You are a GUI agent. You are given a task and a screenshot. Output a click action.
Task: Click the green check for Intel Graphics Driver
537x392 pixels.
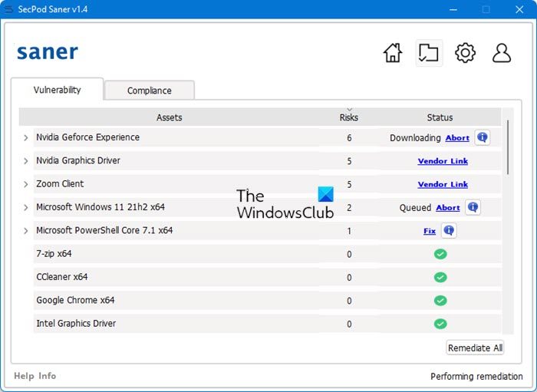click(x=440, y=324)
